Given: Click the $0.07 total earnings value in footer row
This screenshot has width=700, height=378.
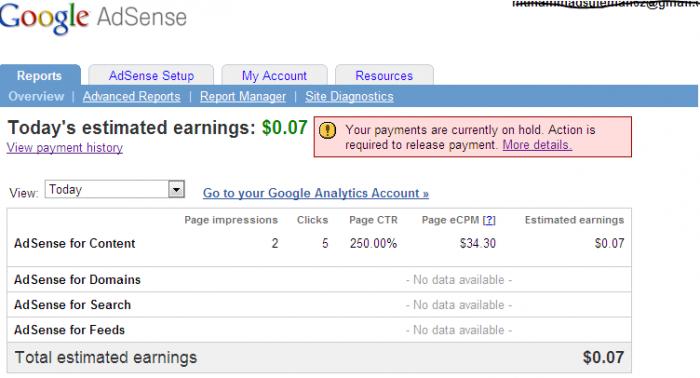Looking at the screenshot, I should tap(604, 357).
